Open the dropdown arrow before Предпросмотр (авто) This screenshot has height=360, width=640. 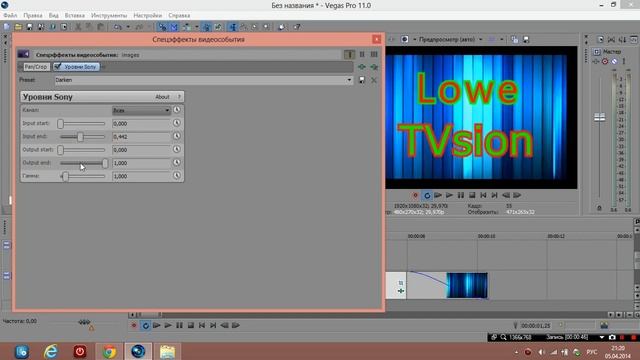414,40
